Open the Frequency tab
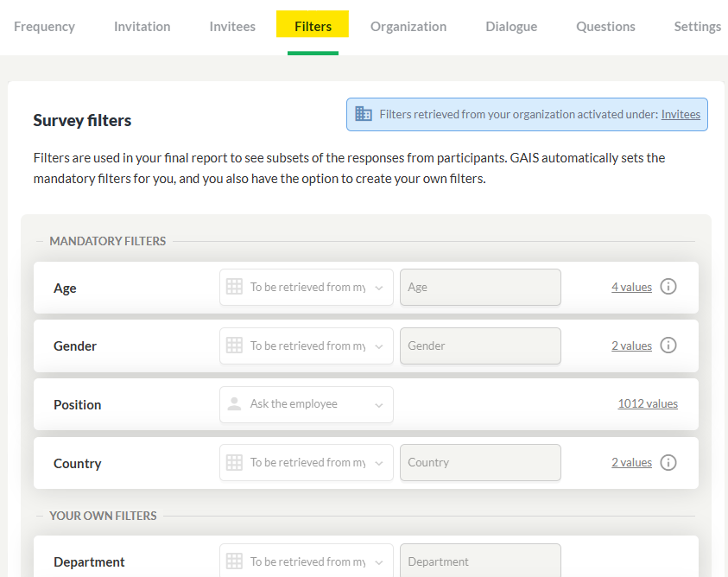728x577 pixels. [x=44, y=27]
